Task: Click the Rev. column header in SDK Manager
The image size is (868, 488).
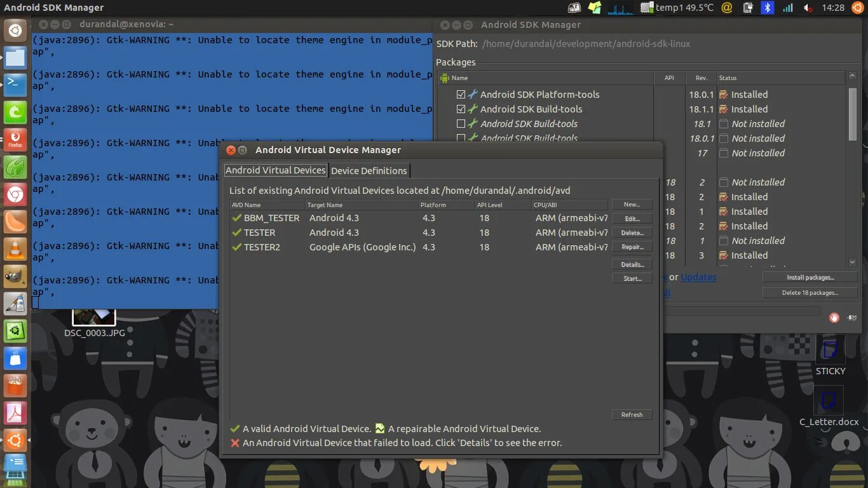Action: [701, 78]
